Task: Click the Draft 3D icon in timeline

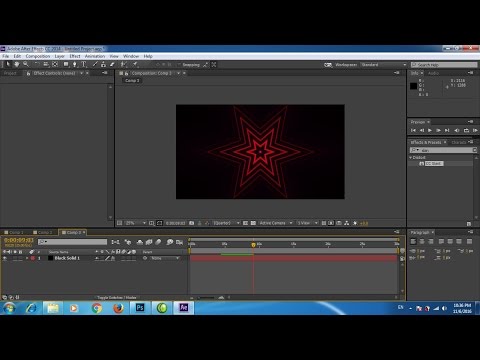Action: pos(128,242)
